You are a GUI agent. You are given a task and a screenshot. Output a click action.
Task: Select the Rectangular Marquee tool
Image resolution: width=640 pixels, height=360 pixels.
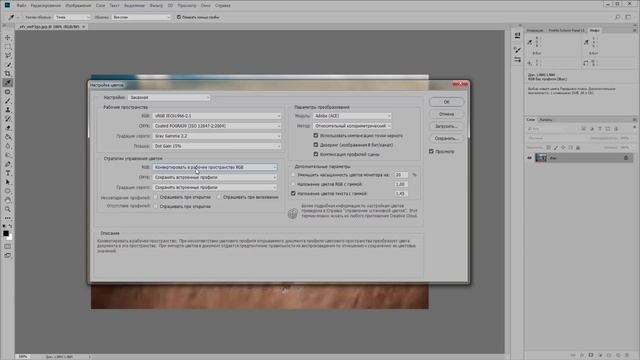(x=8, y=47)
